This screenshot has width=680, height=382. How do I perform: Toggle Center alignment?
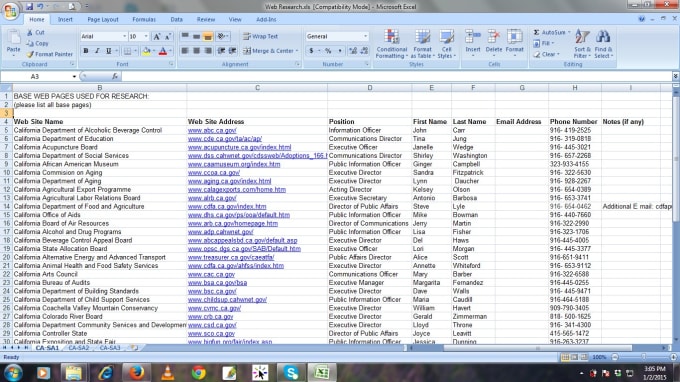pyautogui.click(x=196, y=51)
